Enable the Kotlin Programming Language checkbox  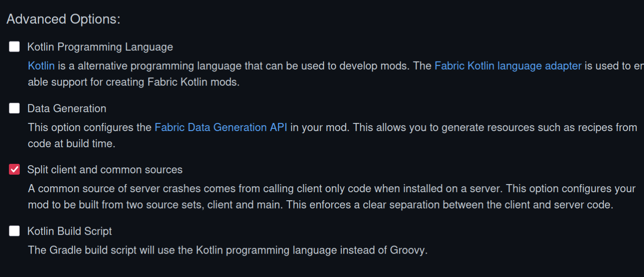coord(14,47)
